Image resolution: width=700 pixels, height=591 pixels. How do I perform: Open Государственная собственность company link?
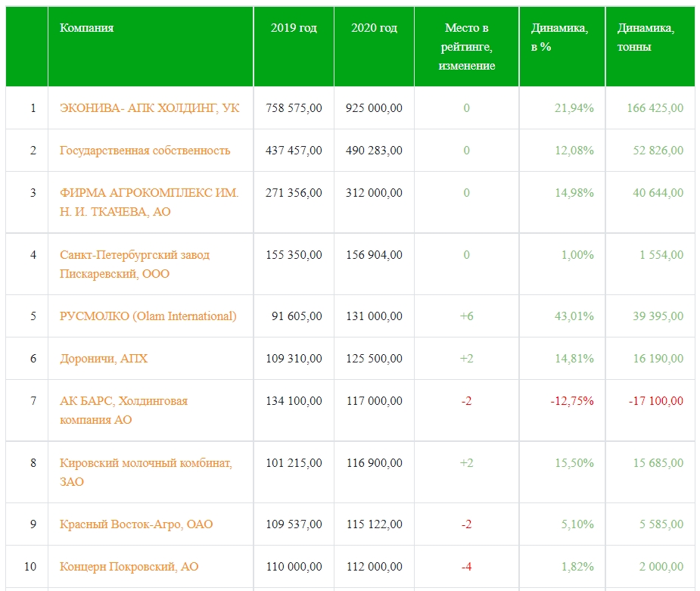145,151
